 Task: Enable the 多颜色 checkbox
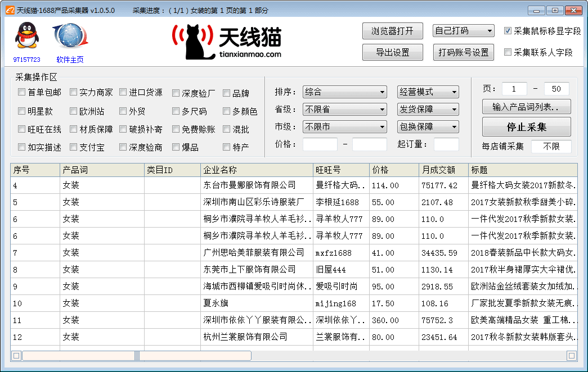(x=227, y=111)
